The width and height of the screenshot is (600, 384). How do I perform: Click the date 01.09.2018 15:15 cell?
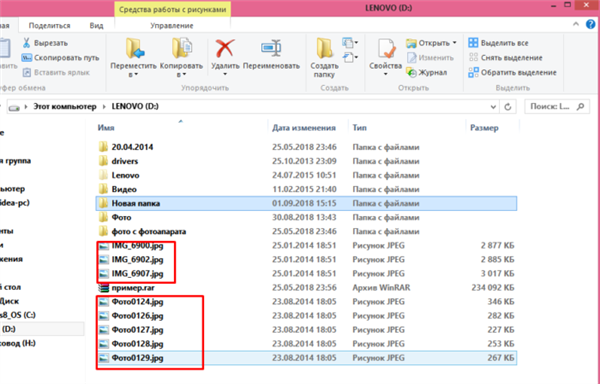304,203
